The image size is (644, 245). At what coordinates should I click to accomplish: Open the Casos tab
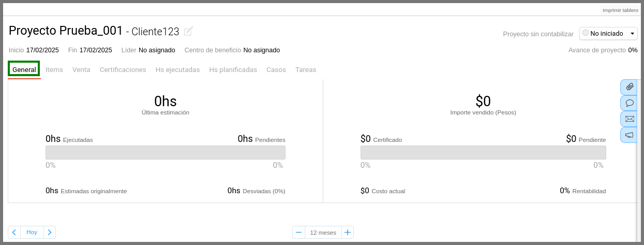point(276,69)
